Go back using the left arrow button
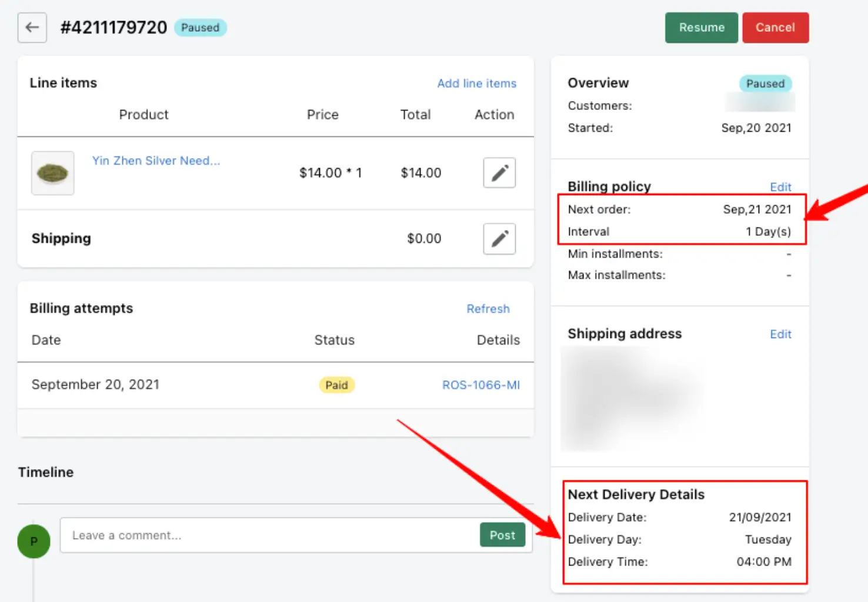 click(x=32, y=28)
